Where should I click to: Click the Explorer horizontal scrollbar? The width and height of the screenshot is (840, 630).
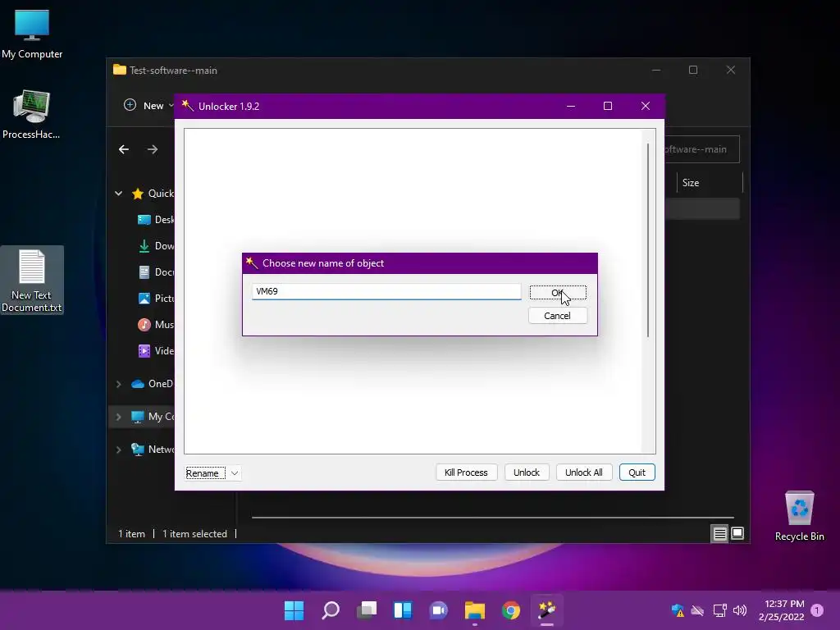pyautogui.click(x=493, y=518)
